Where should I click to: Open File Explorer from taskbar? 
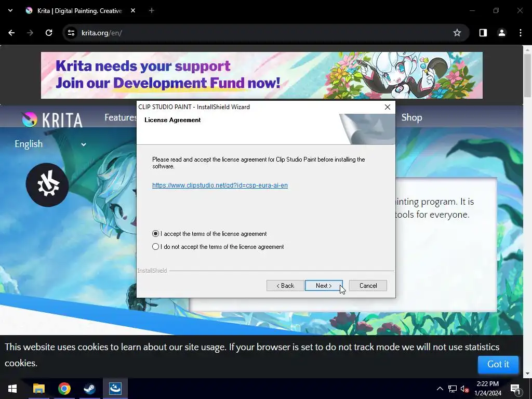[x=38, y=389]
